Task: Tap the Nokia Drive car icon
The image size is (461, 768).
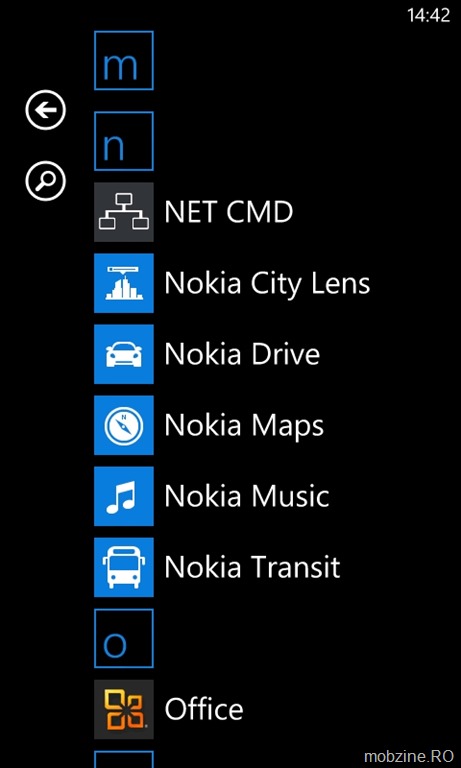Action: (x=124, y=354)
